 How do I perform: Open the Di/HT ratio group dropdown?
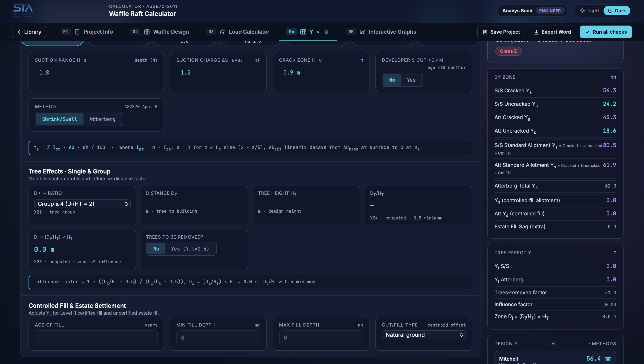pyautogui.click(x=82, y=204)
